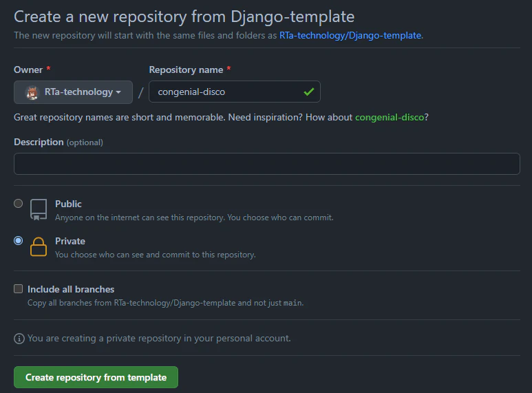The width and height of the screenshot is (532, 393).
Task: Click 'Copy all branches from RTa-technology' text
Action: [x=166, y=303]
